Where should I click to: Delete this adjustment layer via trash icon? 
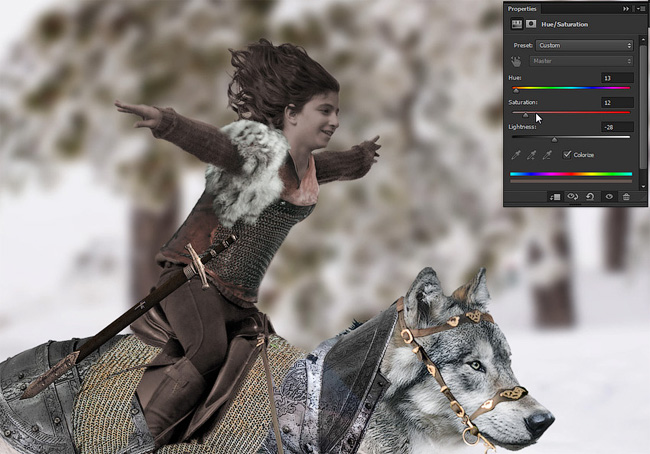[626, 197]
